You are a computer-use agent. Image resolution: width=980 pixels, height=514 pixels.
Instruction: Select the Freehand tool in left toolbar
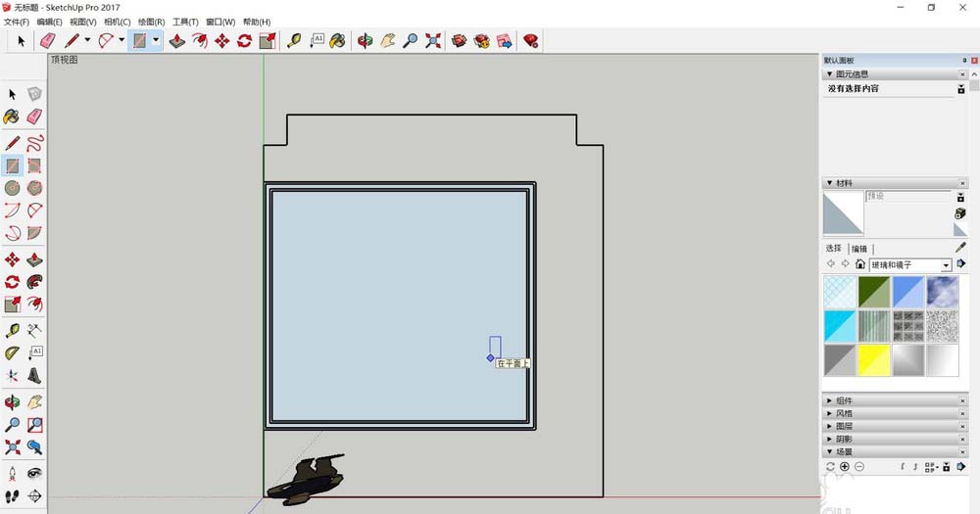[x=35, y=143]
